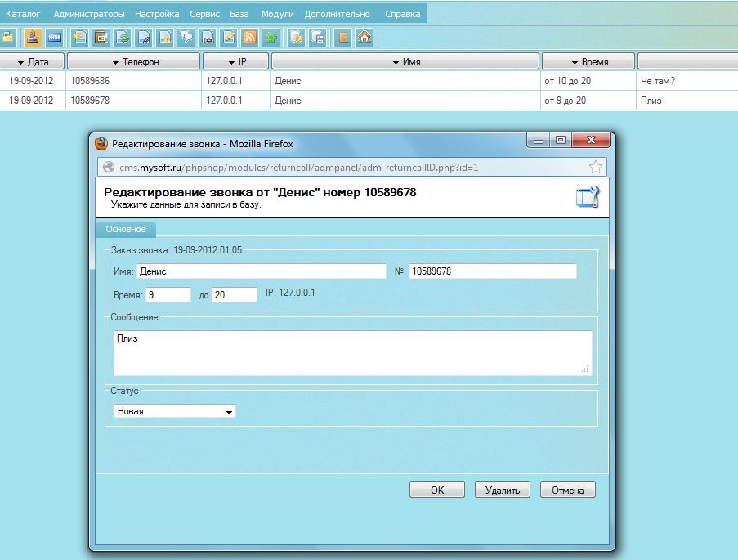The image size is (738, 560).
Task: Click the notepad with pencil icon
Action: point(229,38)
